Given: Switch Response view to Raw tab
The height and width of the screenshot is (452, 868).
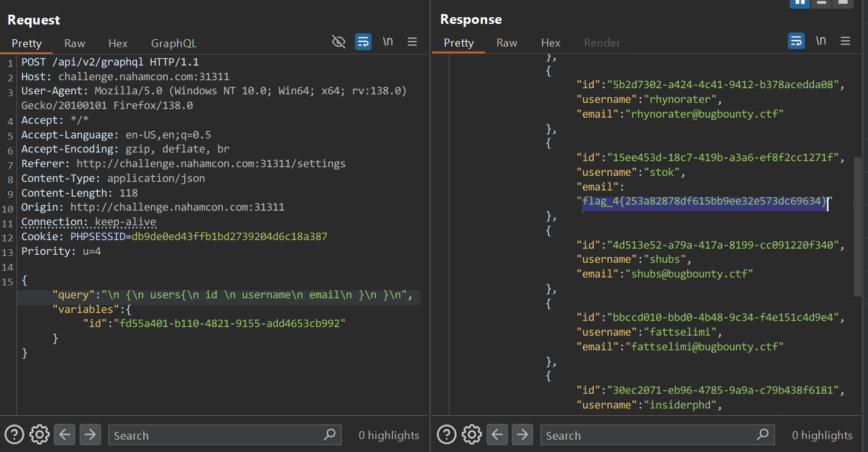Looking at the screenshot, I should [507, 43].
